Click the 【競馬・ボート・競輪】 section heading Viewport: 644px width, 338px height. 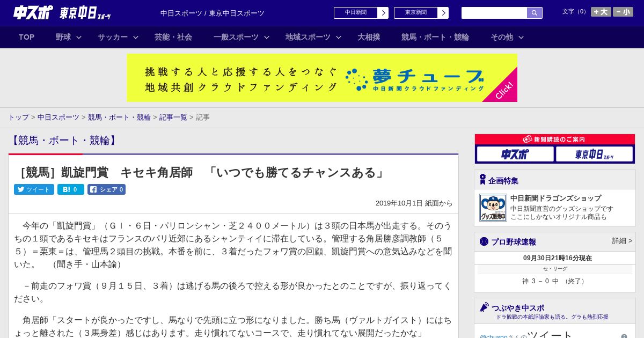[x=64, y=141]
